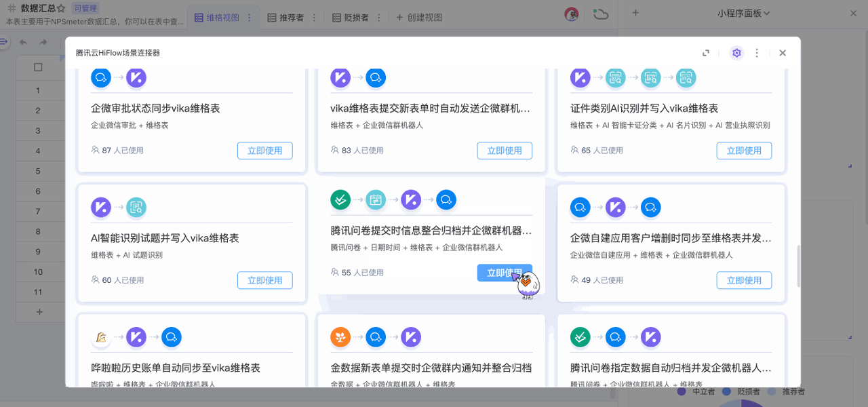Open the 小程序面板 dropdown
This screenshot has width=868, height=407.
(x=743, y=13)
